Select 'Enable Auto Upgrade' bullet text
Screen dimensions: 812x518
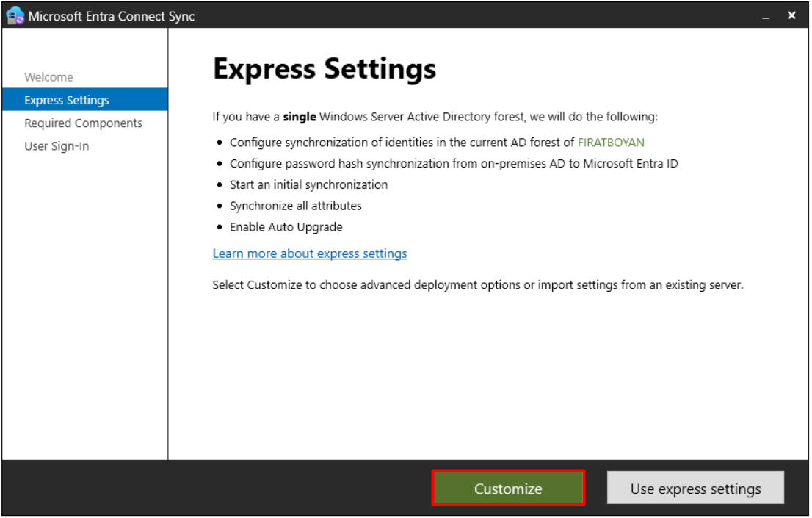point(286,227)
